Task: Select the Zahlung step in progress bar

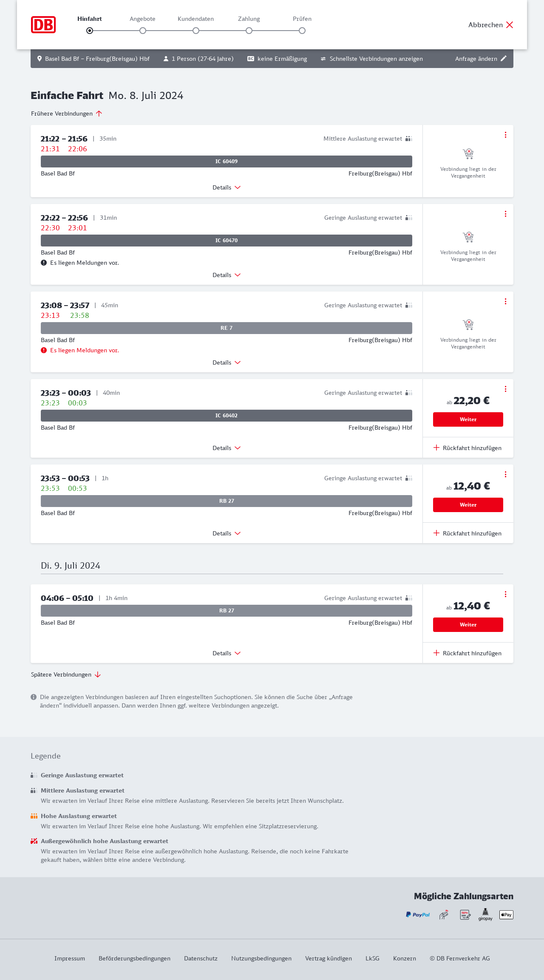Action: tap(249, 31)
